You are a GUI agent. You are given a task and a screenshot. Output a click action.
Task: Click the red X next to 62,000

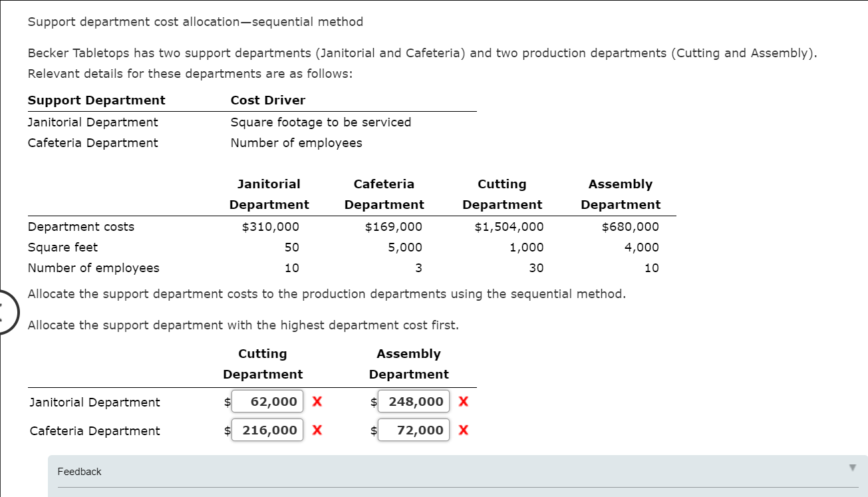[317, 402]
